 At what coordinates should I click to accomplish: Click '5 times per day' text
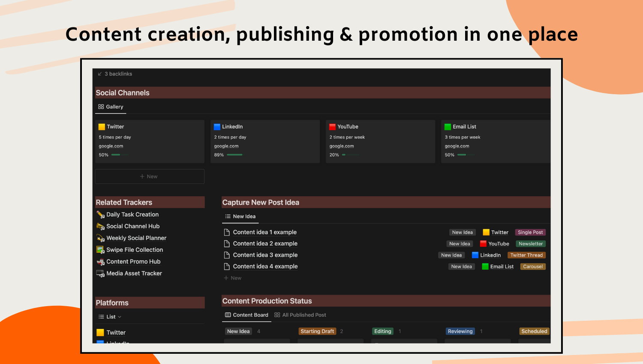click(x=115, y=137)
